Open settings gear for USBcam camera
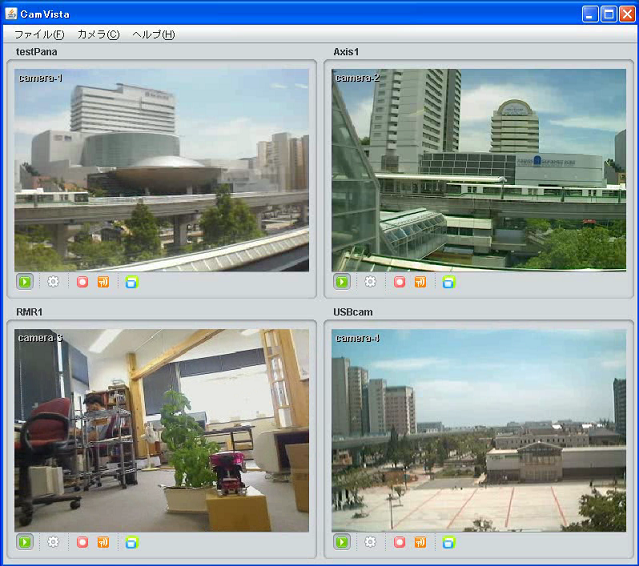Viewport: 639px width, 566px height. [x=370, y=542]
